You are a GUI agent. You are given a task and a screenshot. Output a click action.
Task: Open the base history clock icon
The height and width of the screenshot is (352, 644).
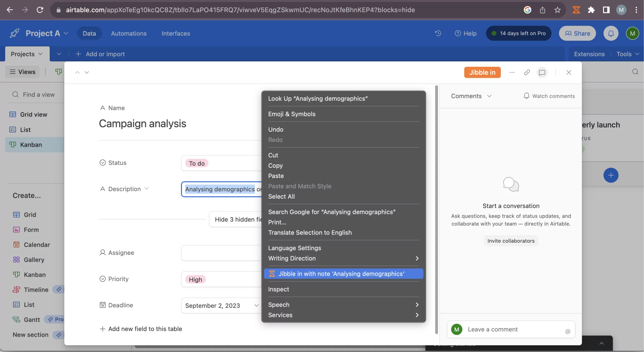(x=438, y=33)
